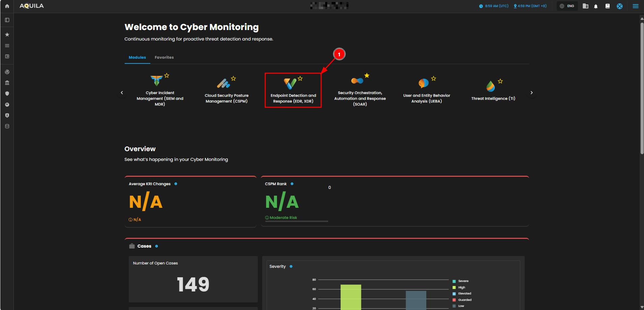The image size is (644, 310).
Task: Select the Modules tab
Action: coord(137,57)
